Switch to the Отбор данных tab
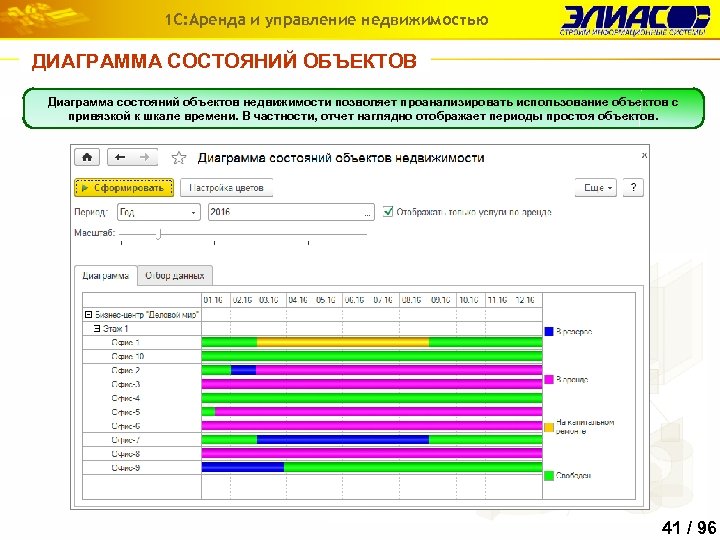720x540 pixels. pos(175,276)
